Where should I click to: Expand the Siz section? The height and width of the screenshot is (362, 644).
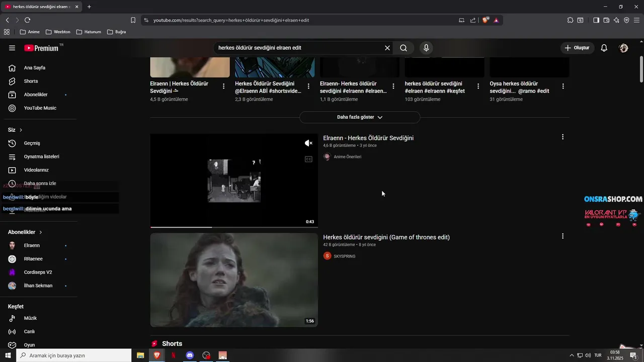pos(15,130)
